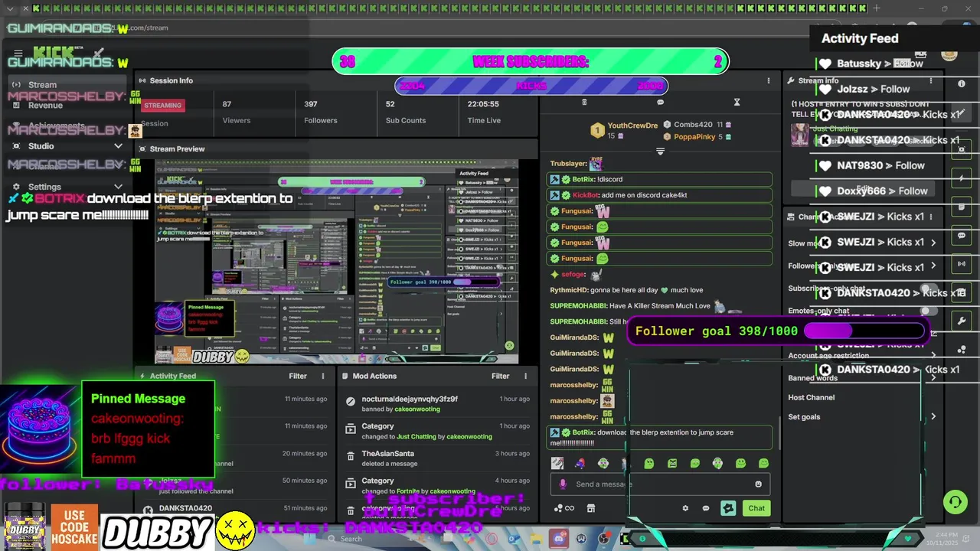Click the chat bubble icon above leaderboard
The image size is (980, 551).
[x=660, y=102]
